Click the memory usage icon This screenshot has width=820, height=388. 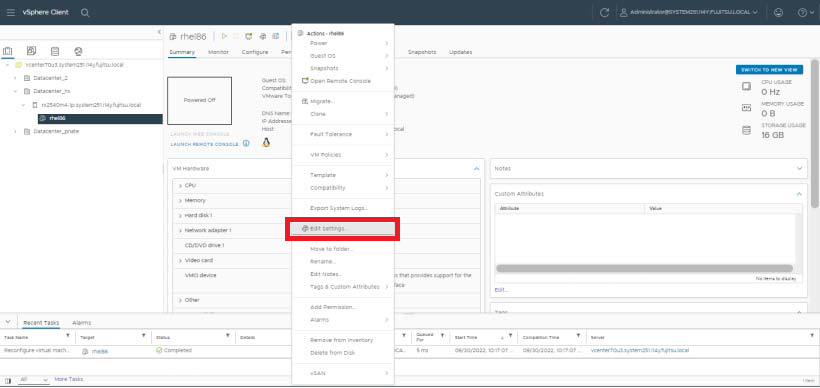click(x=747, y=108)
